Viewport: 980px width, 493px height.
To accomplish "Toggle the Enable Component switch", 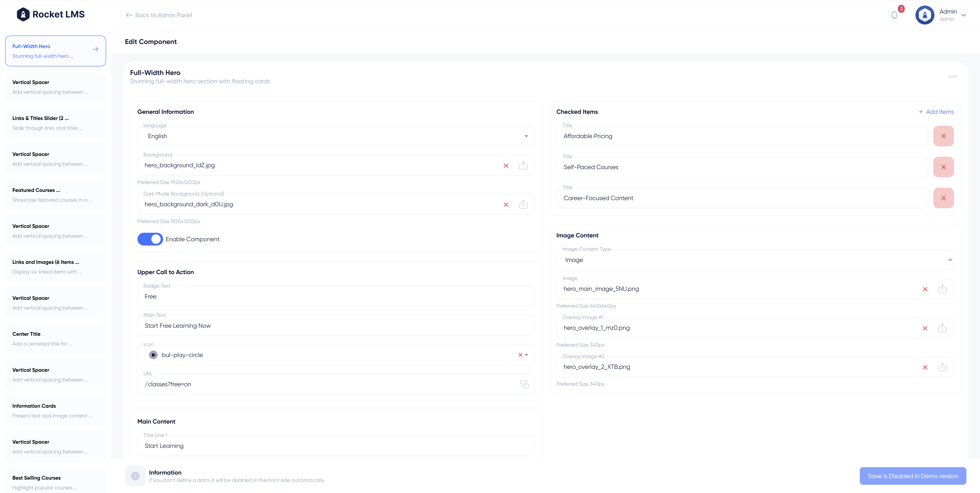I will tap(150, 239).
